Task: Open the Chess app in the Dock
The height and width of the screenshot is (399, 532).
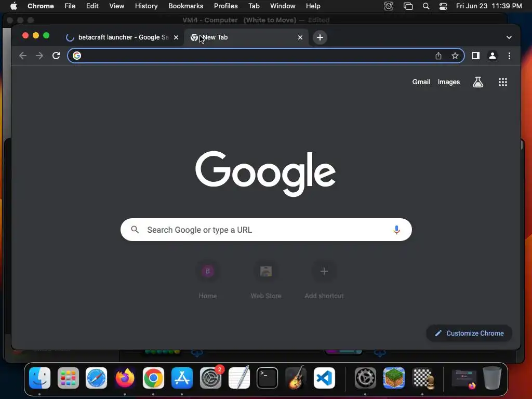Action: tap(422, 378)
